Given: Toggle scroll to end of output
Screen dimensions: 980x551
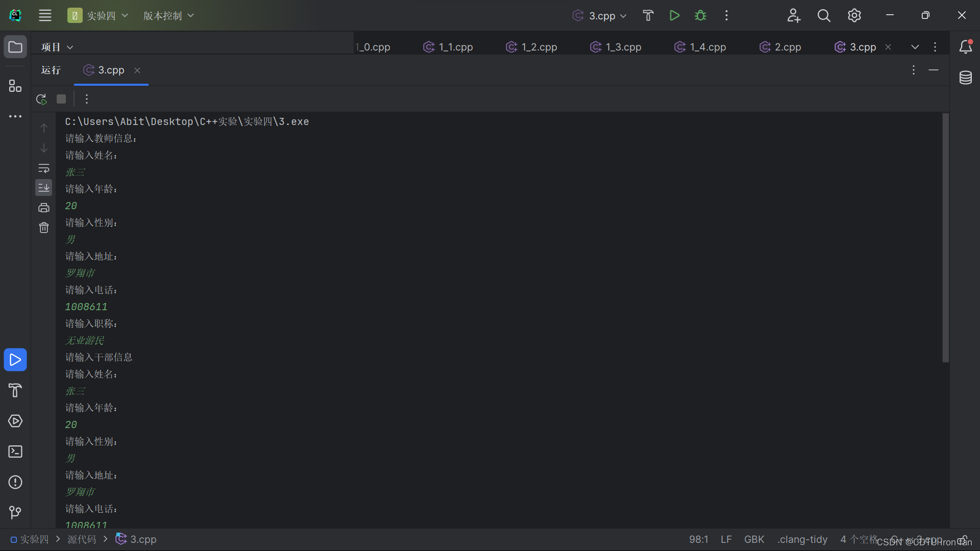Looking at the screenshot, I should (x=44, y=188).
